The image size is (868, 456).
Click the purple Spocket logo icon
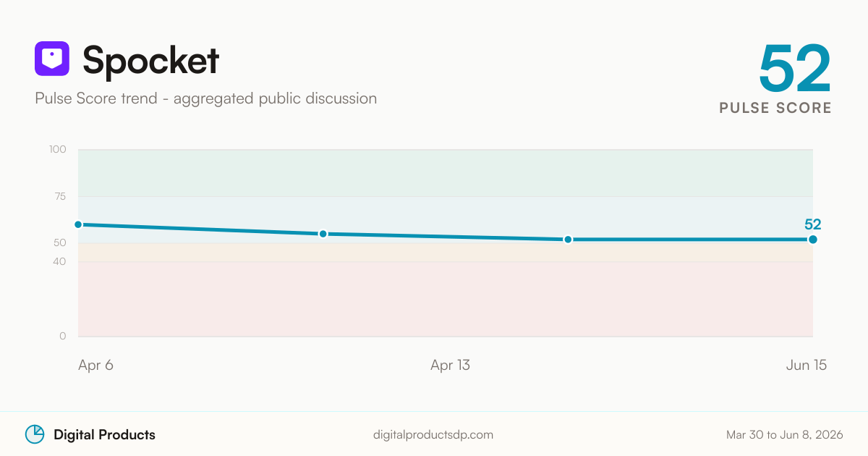click(52, 59)
